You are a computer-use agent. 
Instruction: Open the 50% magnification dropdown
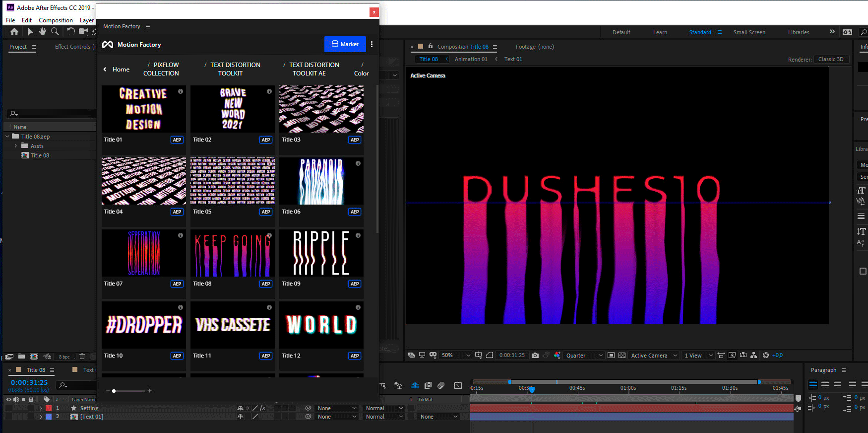(456, 356)
